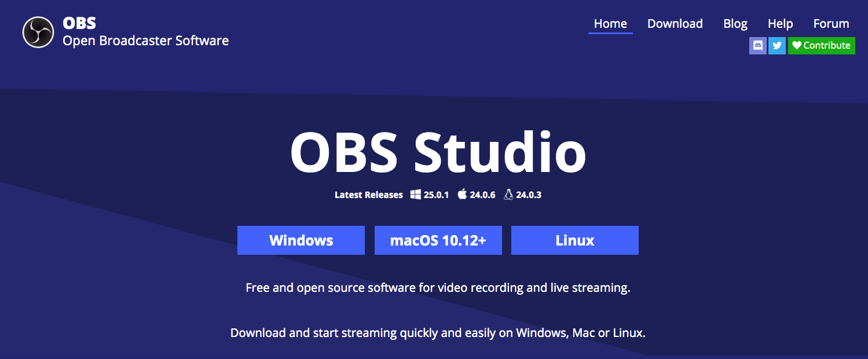
Task: Open the Twitter bird icon link
Action: point(777,46)
